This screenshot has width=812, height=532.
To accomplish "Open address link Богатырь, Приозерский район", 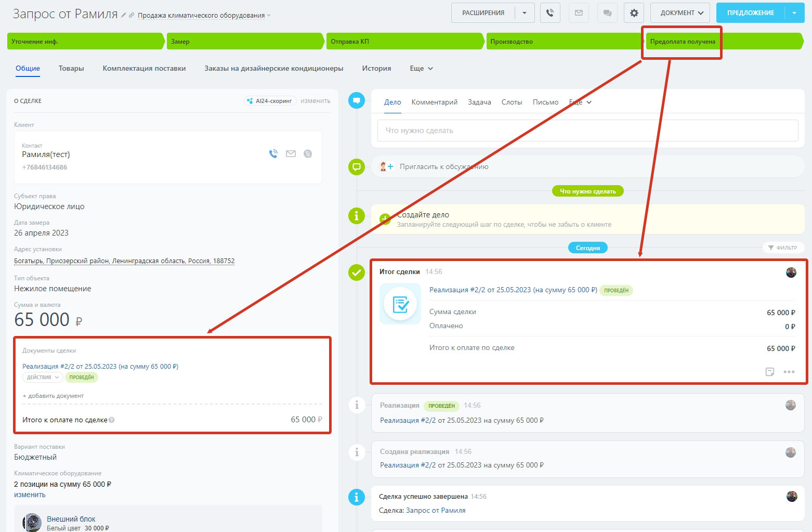I will click(124, 261).
